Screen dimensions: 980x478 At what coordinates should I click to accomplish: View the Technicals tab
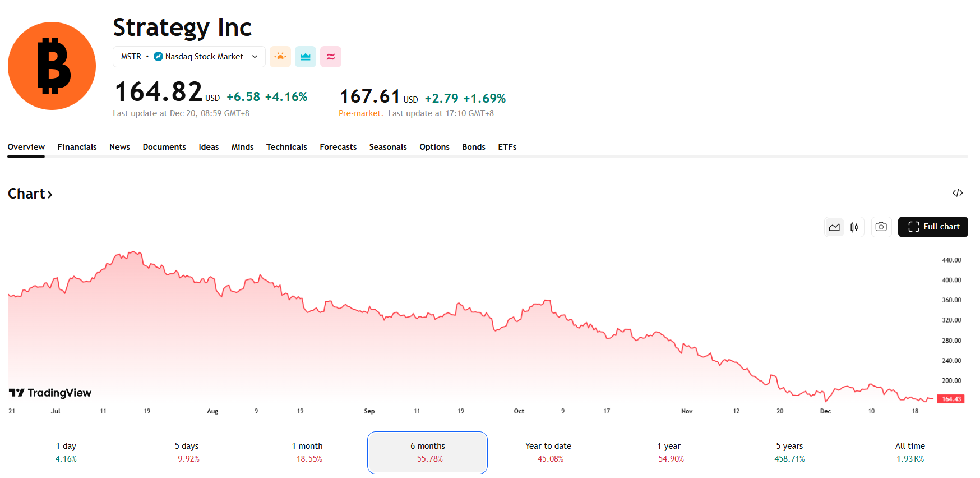pos(286,147)
